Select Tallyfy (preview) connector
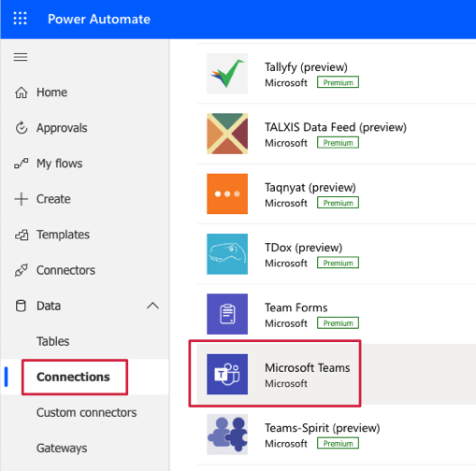The height and width of the screenshot is (471, 476). tap(306, 67)
